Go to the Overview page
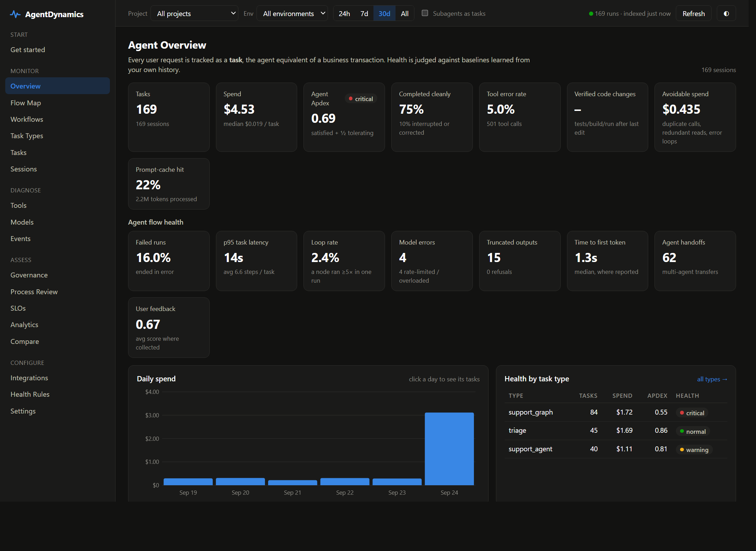 coord(58,86)
